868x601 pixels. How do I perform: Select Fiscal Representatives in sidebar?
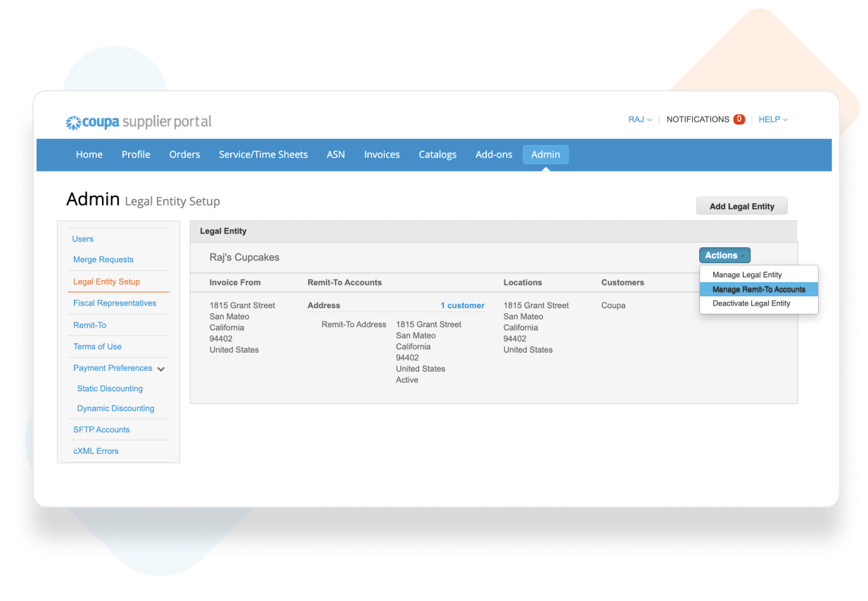[115, 303]
